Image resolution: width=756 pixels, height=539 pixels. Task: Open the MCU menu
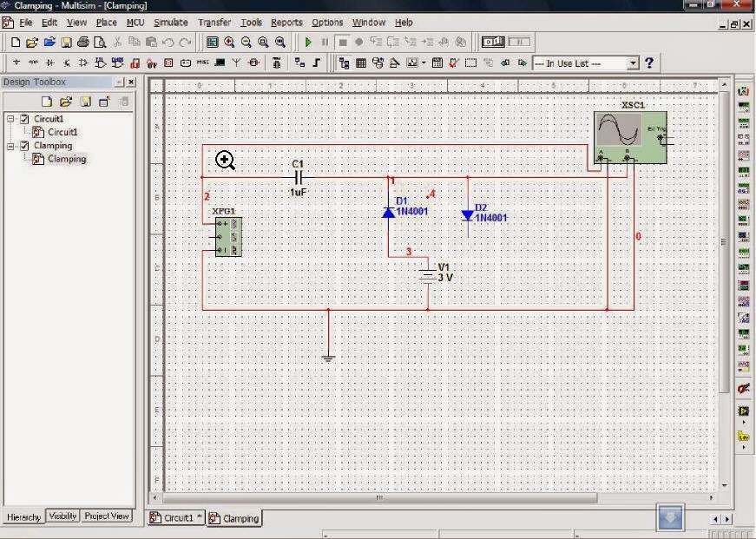click(x=135, y=23)
